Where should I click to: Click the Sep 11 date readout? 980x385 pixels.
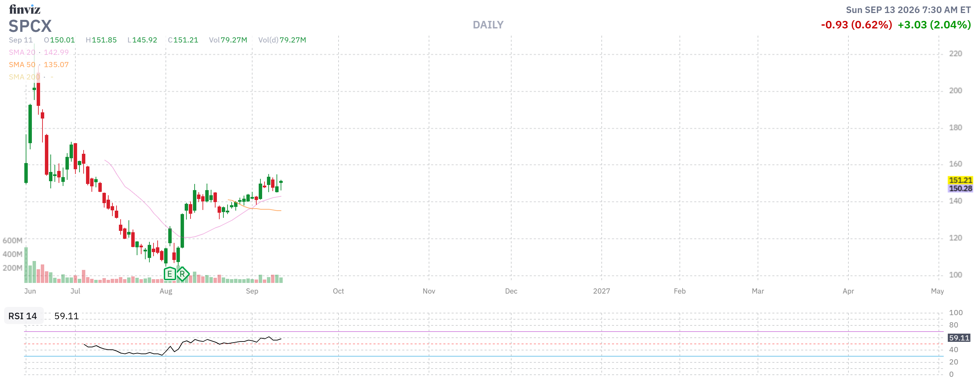point(21,40)
